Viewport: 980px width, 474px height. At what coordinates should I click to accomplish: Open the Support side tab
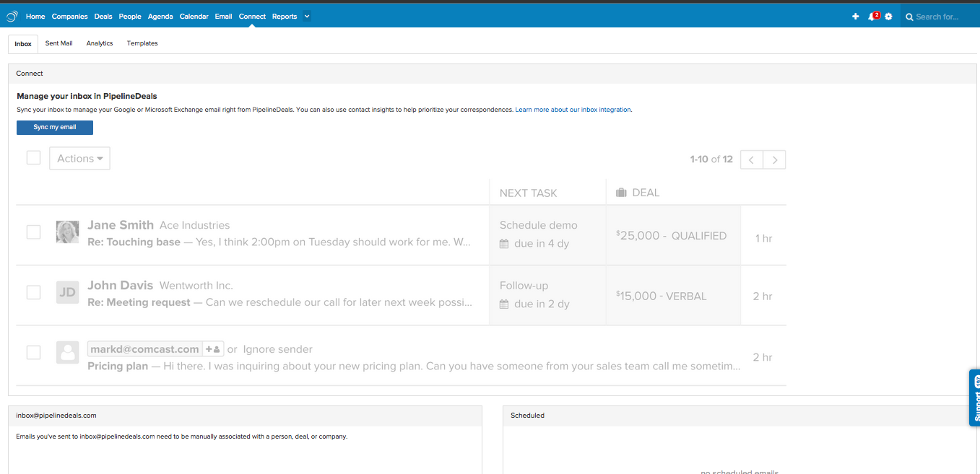pyautogui.click(x=974, y=398)
